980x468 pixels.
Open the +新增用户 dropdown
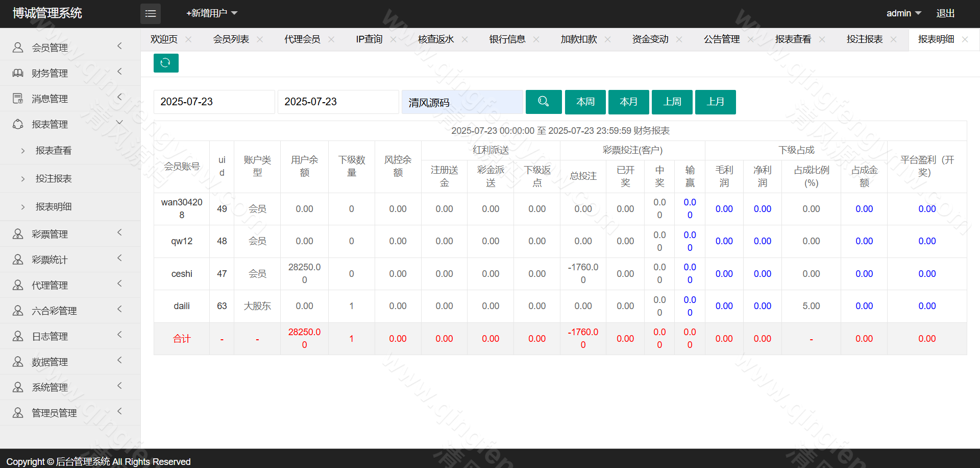pos(212,13)
